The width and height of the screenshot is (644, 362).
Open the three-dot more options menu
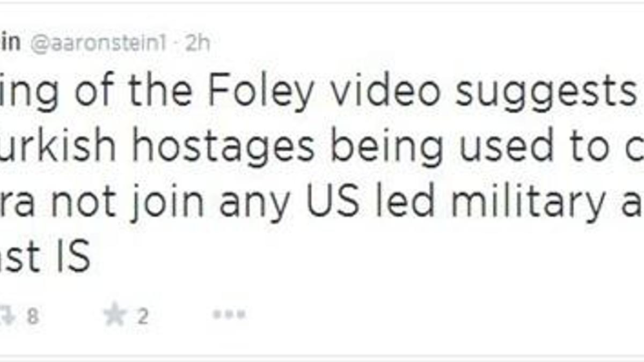click(x=229, y=315)
